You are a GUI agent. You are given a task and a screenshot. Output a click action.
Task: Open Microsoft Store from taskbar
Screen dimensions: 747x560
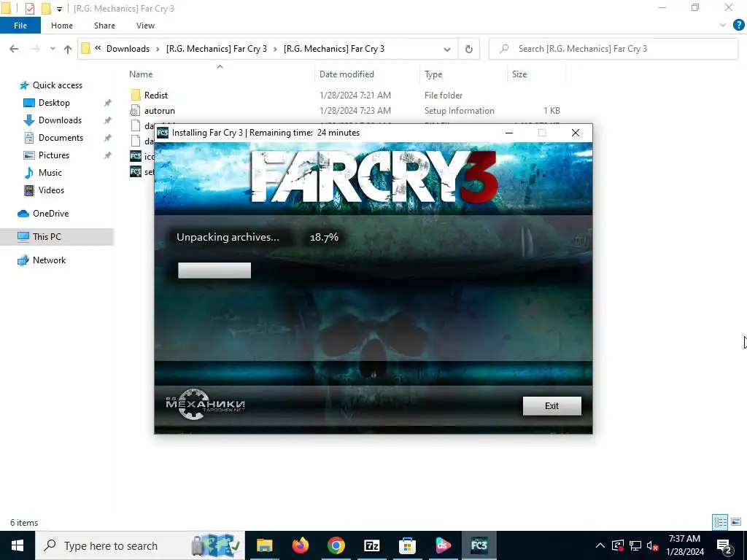tap(407, 545)
